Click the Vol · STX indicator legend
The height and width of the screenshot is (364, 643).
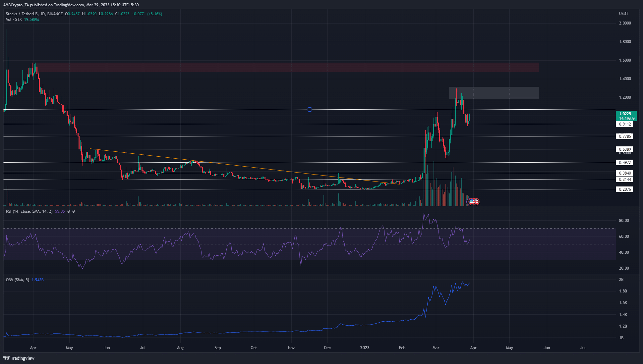[14, 20]
